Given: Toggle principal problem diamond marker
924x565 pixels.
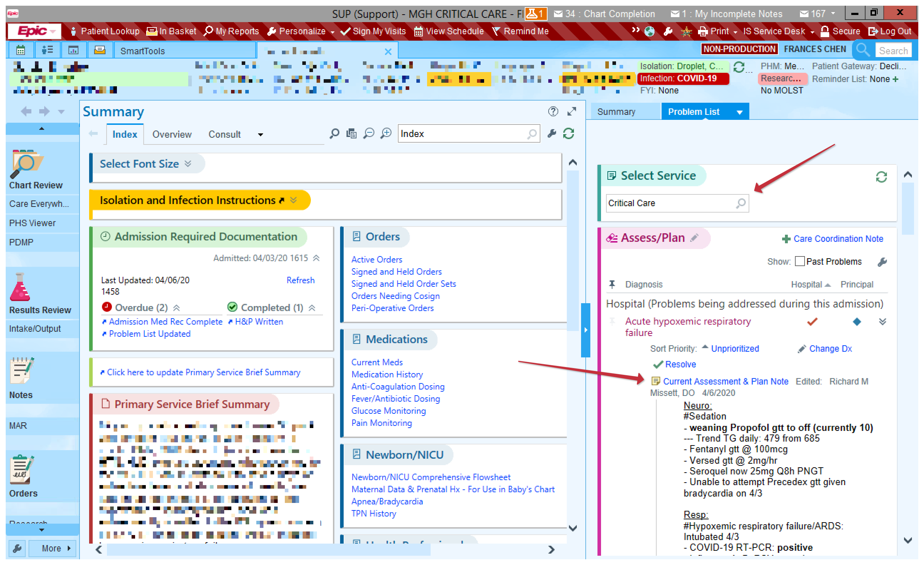Looking at the screenshot, I should point(857,322).
